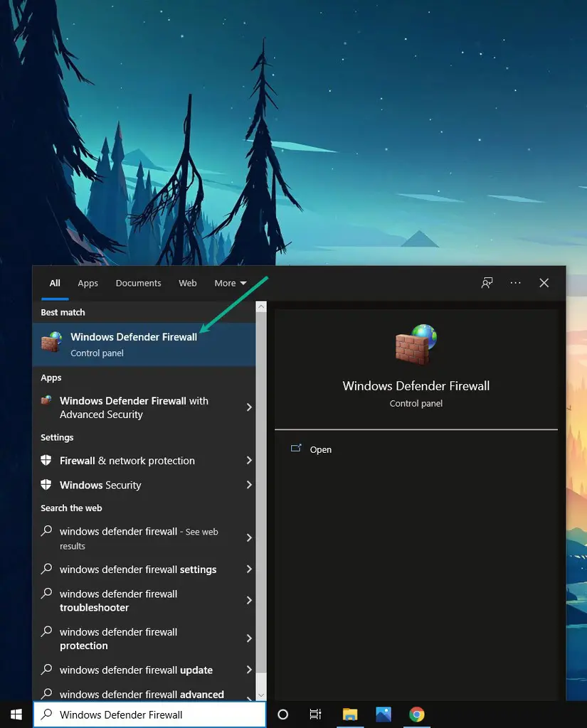Open Windows Defender Firewall best match result
This screenshot has height=728, width=587.
[x=144, y=344]
